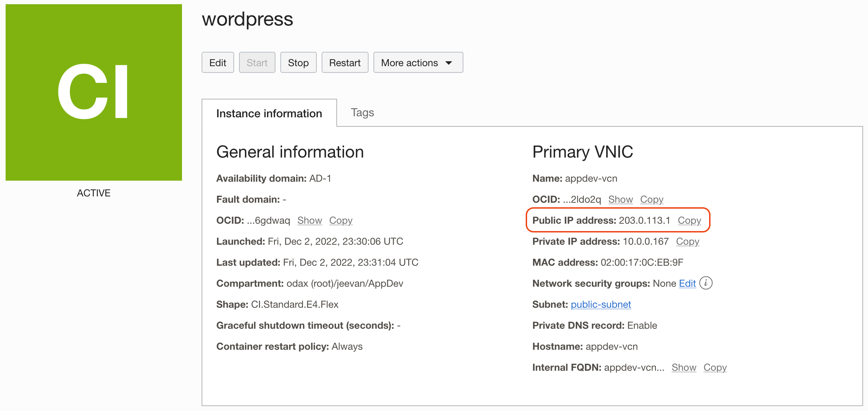This screenshot has height=411, width=868.
Task: Stop the wordpress container instance
Action: (298, 62)
